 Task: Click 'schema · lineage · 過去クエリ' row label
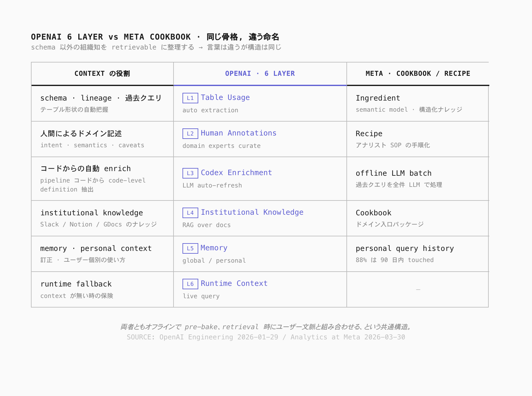click(x=101, y=98)
